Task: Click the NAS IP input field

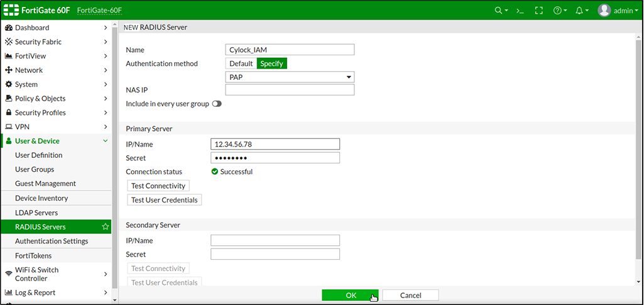Action: 290,90
